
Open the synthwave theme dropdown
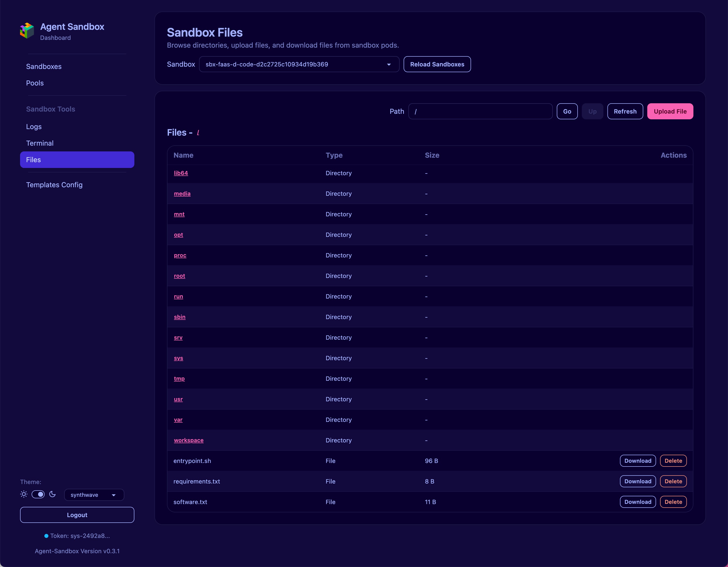tap(94, 495)
